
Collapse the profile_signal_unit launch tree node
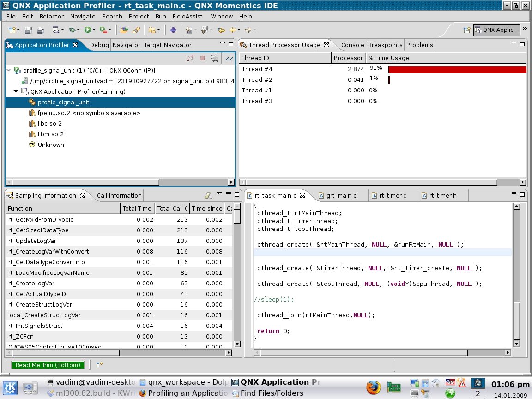coord(9,70)
